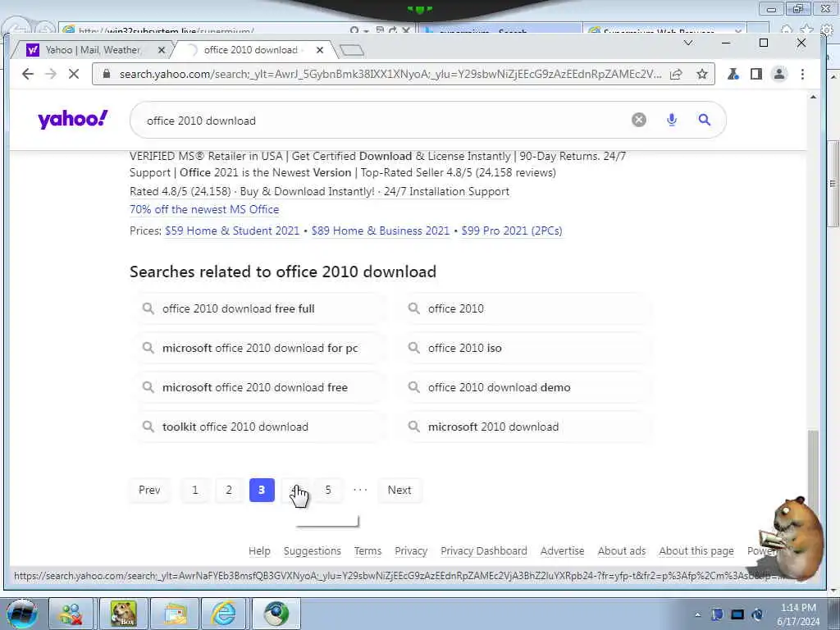Open the Suggestions footer link
The width and height of the screenshot is (840, 630).
(x=313, y=550)
